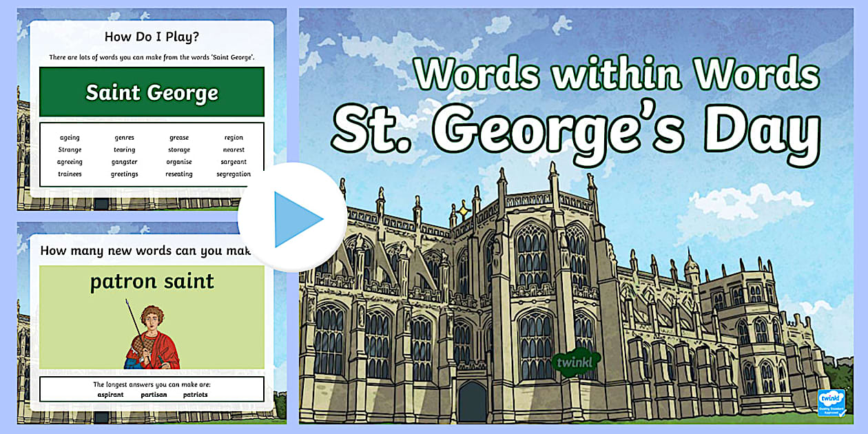Click the 'St. George's Day' heading
The image size is (868, 434).
click(575, 130)
